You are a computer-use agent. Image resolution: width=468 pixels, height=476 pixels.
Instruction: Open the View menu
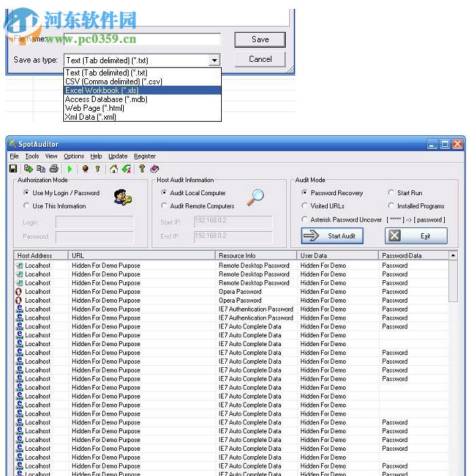[51, 156]
